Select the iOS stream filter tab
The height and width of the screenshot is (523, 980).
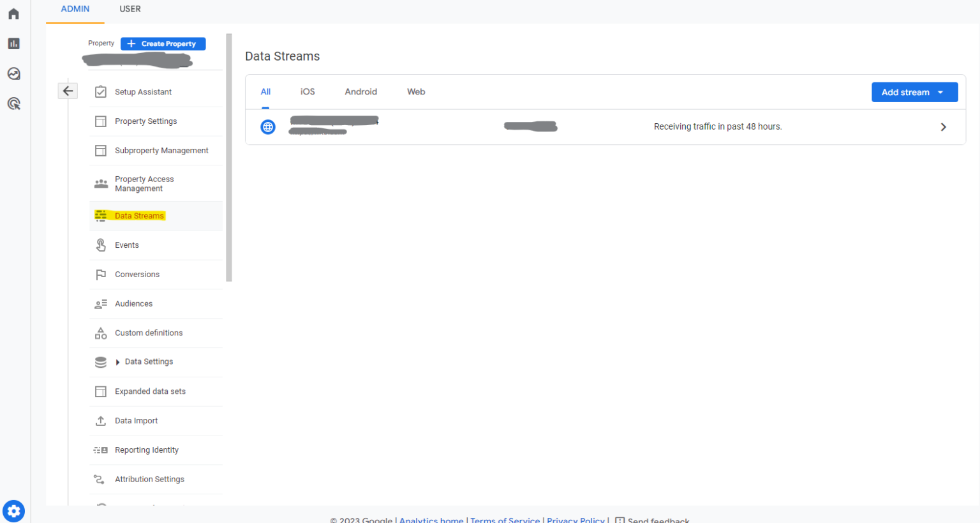click(x=308, y=91)
